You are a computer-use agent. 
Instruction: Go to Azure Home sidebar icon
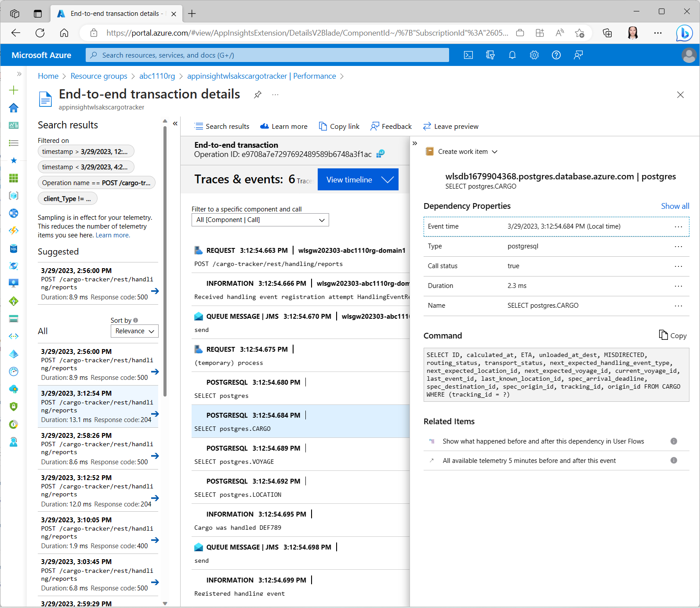14,108
